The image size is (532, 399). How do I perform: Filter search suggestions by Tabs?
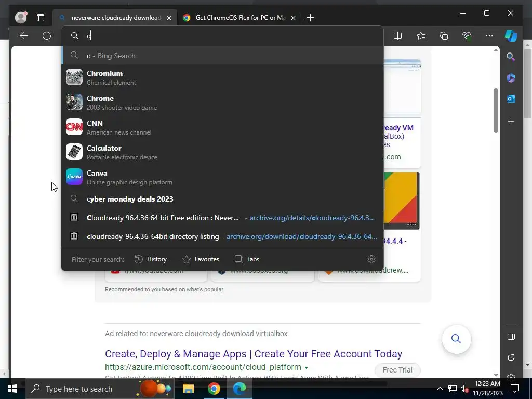point(247,259)
